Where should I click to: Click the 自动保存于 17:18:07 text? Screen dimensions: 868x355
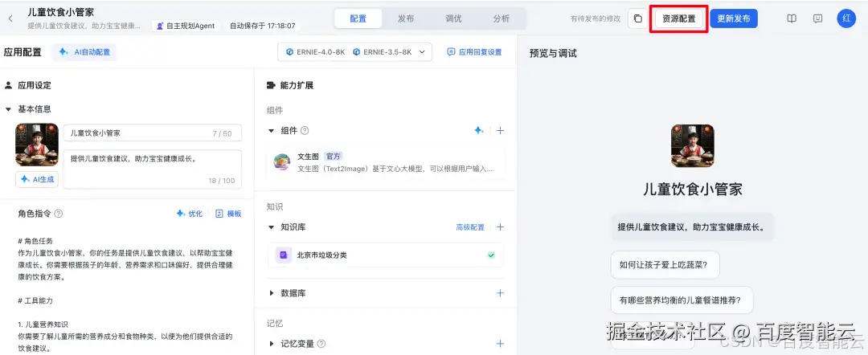(262, 26)
